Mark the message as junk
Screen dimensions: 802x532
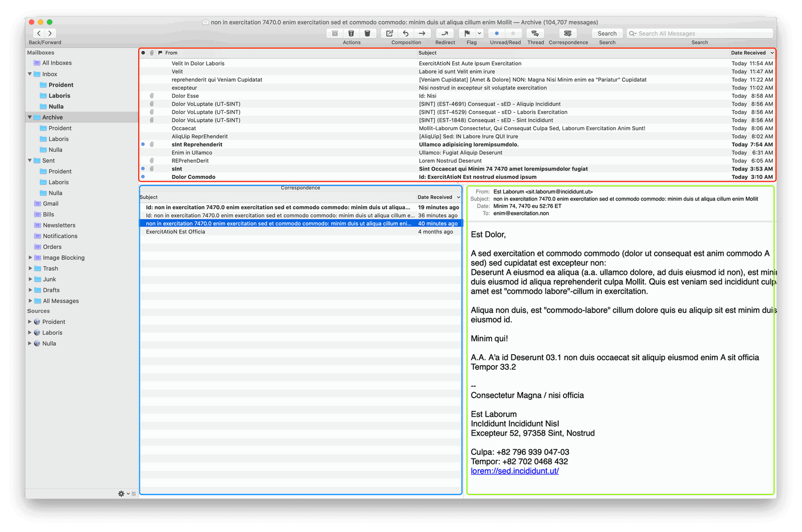351,33
